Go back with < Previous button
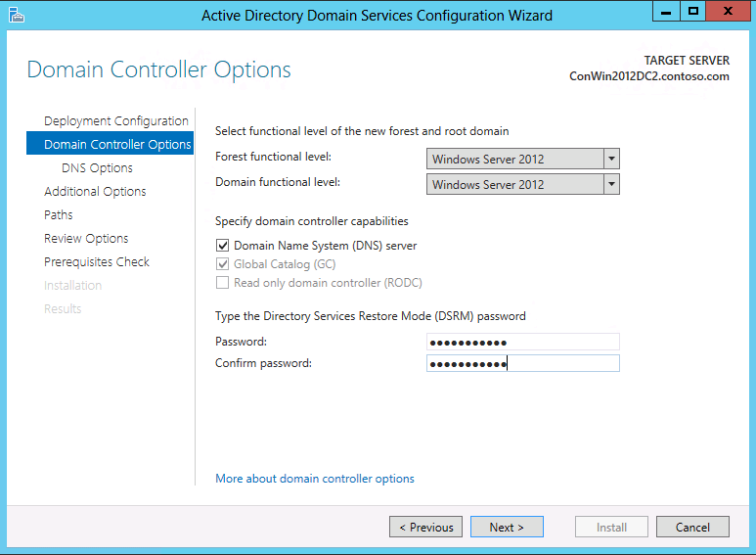 [425, 527]
